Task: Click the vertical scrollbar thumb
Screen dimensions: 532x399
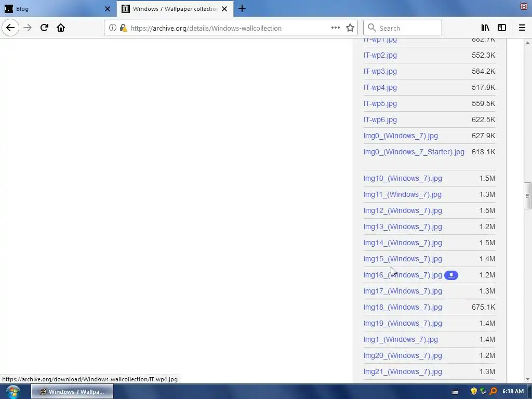Action: pyautogui.click(x=527, y=196)
